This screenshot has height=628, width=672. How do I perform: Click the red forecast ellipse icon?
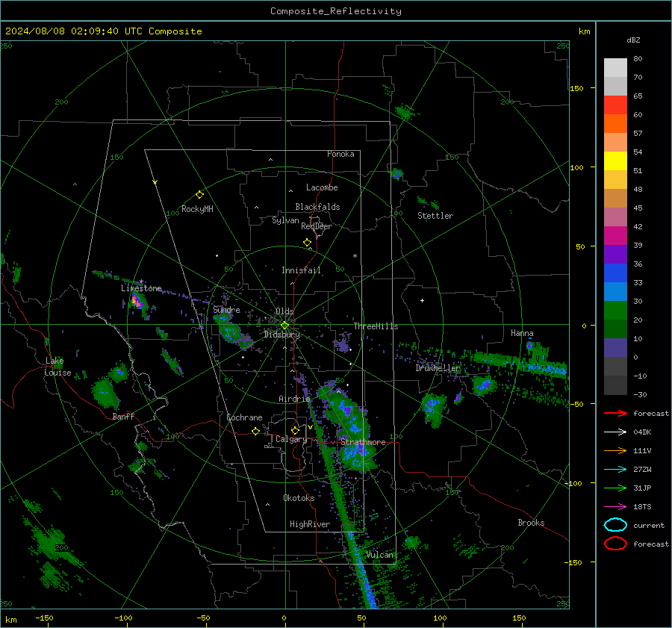tap(615, 544)
